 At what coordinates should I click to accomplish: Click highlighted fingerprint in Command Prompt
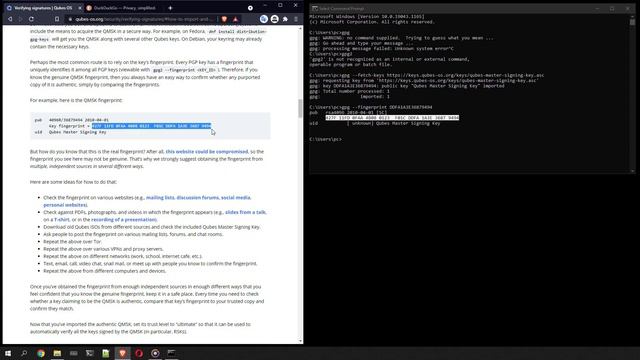(x=392, y=118)
